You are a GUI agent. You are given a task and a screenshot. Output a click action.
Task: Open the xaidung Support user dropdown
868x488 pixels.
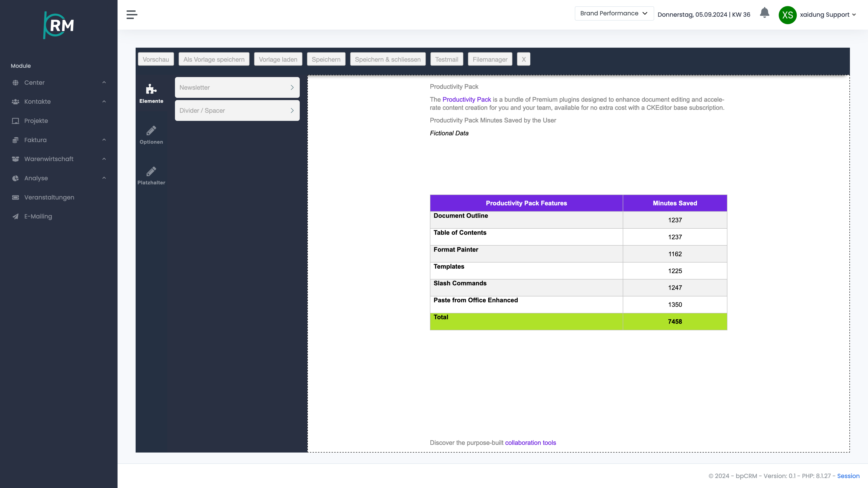click(828, 15)
